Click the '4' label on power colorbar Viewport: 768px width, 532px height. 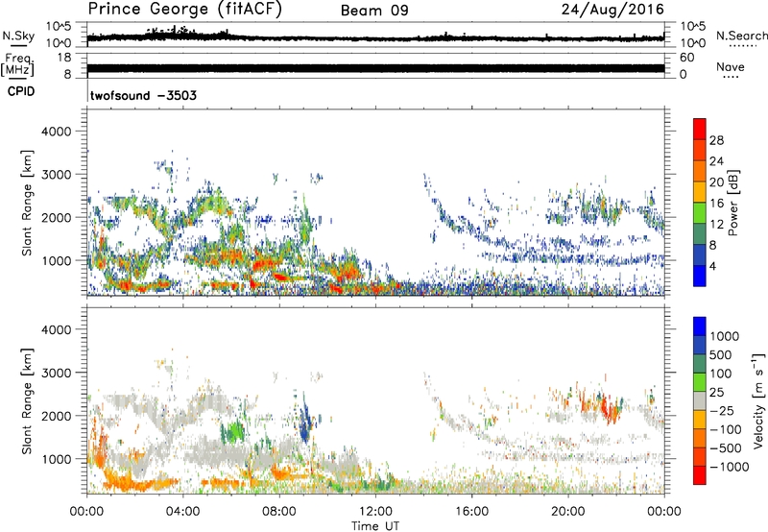point(712,267)
